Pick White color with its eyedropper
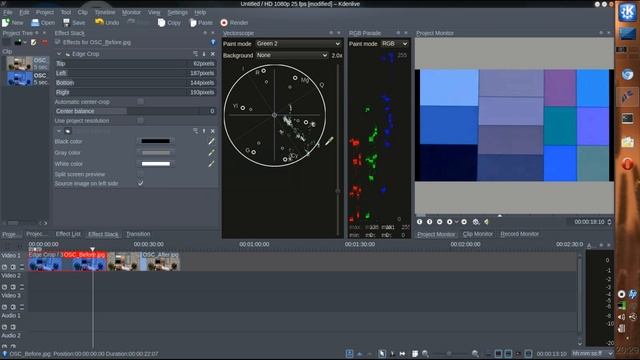The height and width of the screenshot is (360, 640). point(211,164)
